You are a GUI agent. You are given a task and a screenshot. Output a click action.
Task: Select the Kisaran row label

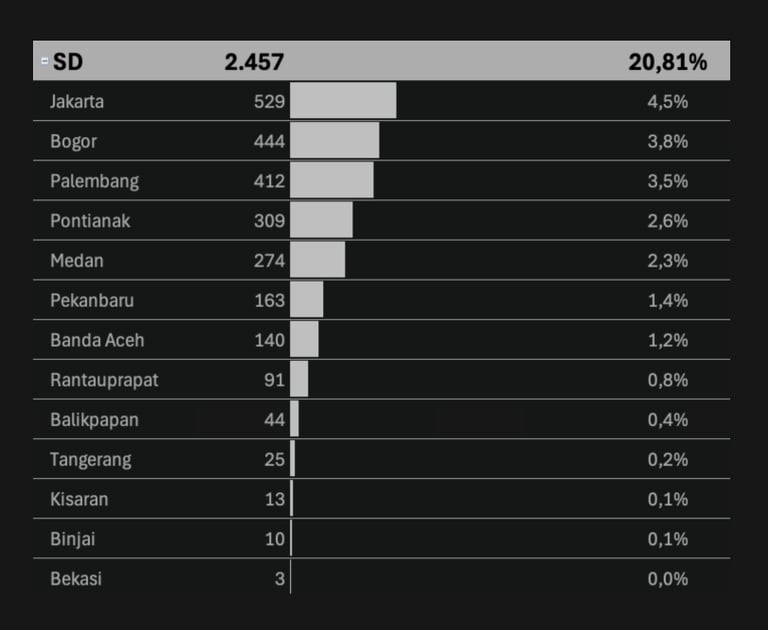(79, 499)
